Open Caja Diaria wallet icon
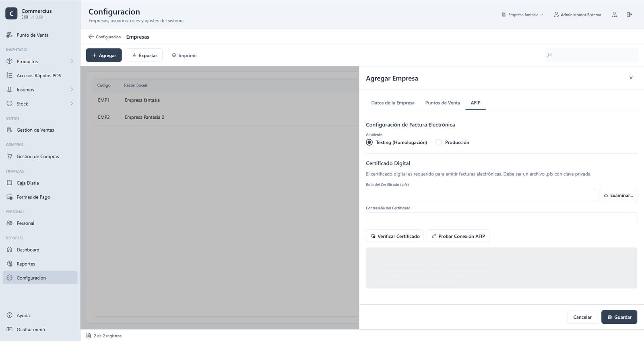Viewport: 644px width, 341px height. (9, 183)
